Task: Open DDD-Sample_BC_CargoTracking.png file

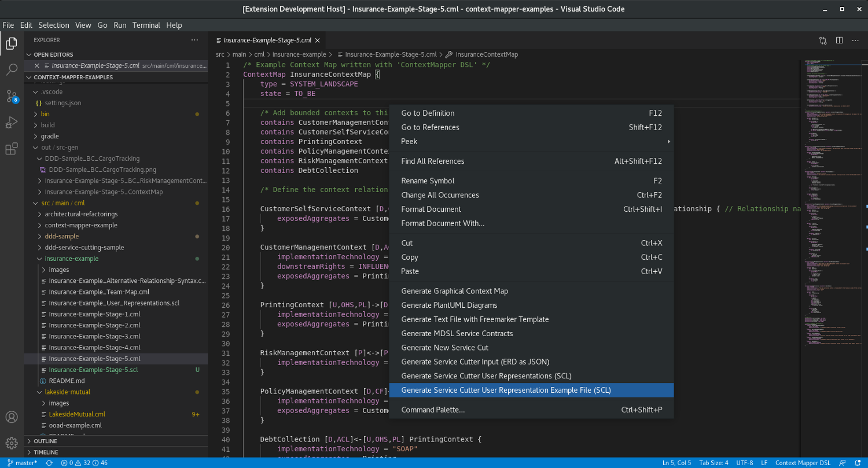Action: 116,169
